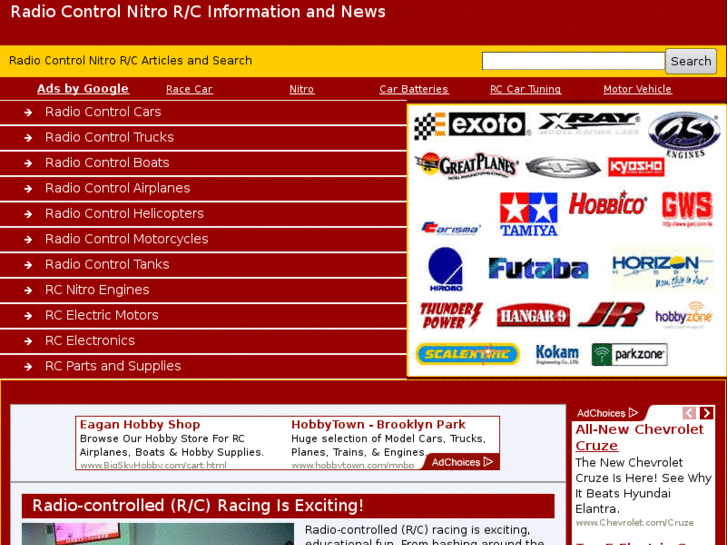The width and height of the screenshot is (727, 545).
Task: Click the Hobbico logo
Action: (x=607, y=204)
